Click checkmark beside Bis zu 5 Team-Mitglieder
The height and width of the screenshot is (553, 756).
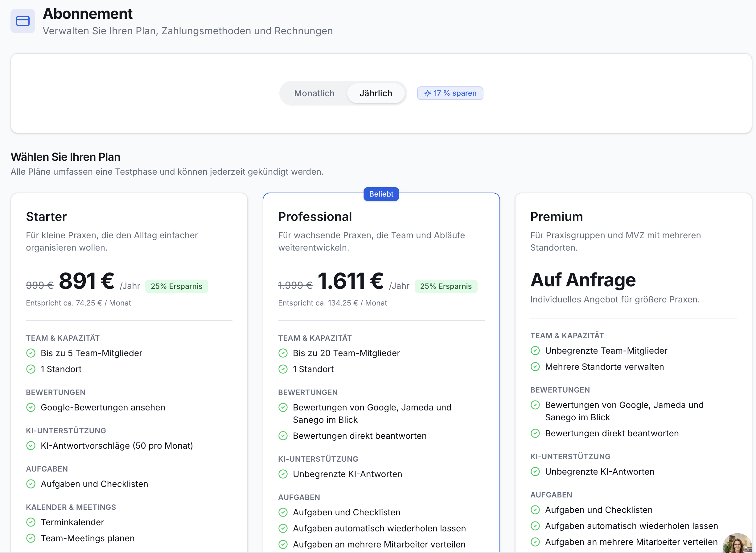(31, 353)
